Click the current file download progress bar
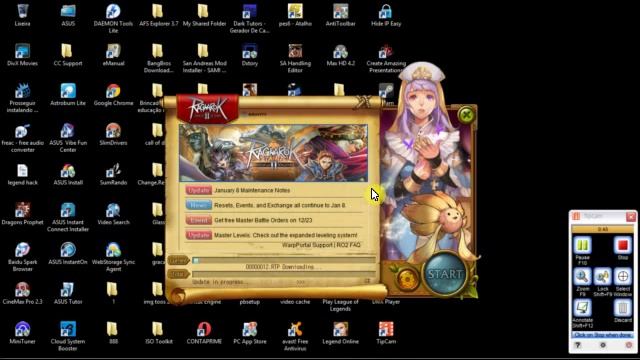640x360 pixels. point(284,260)
